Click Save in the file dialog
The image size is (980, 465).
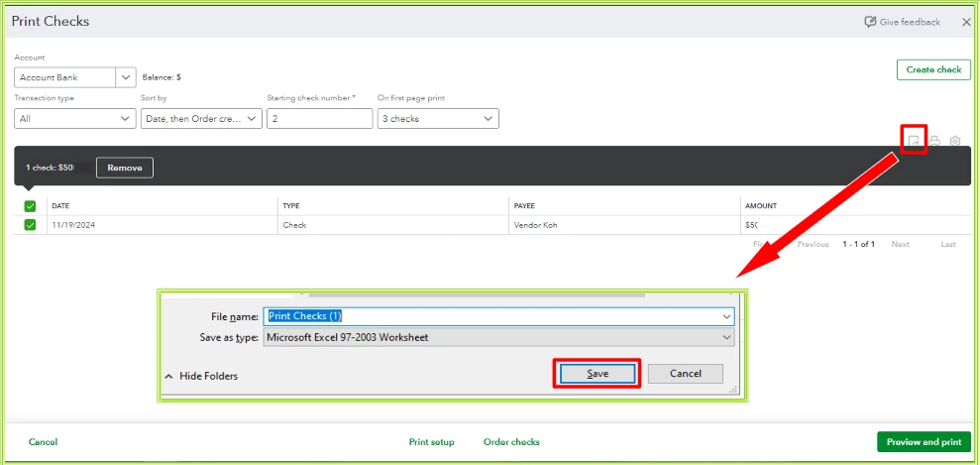598,374
